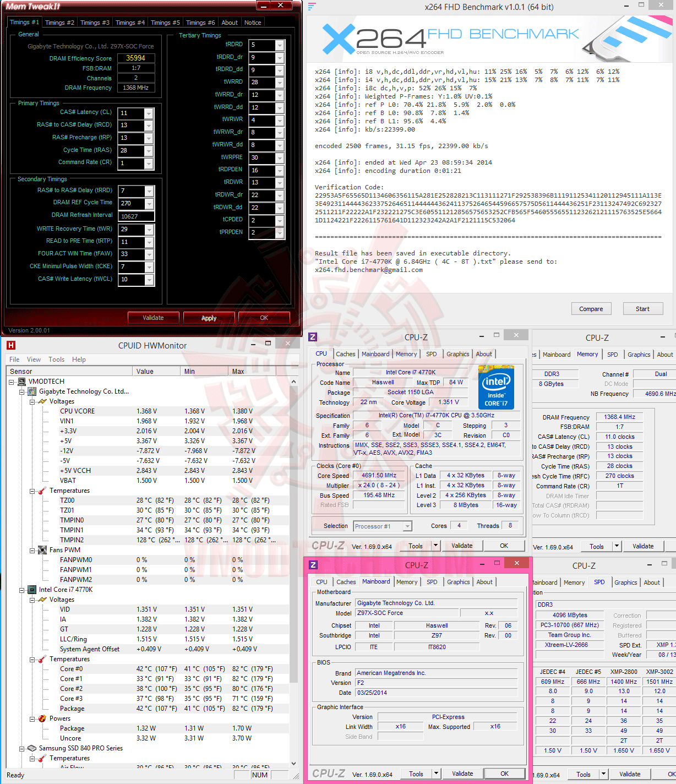Collapse the Gigabyte Technology Co. Ltd node

[x=21, y=392]
